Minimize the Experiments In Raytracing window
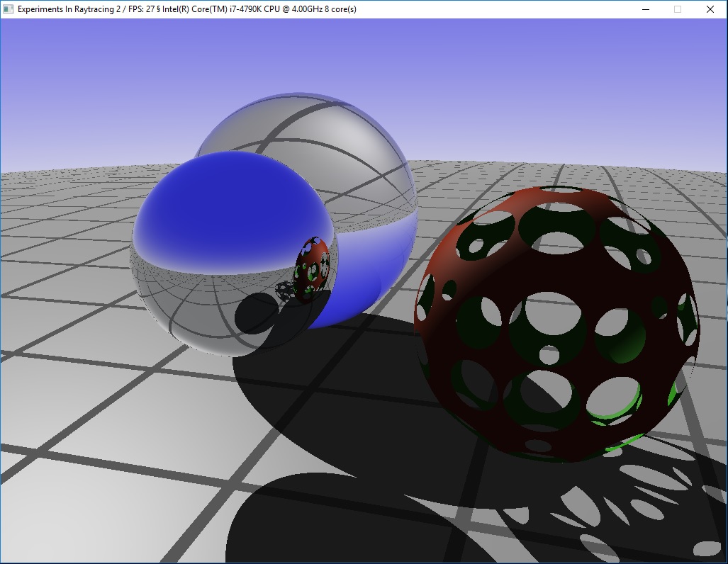This screenshot has height=564, width=728. pyautogui.click(x=645, y=9)
